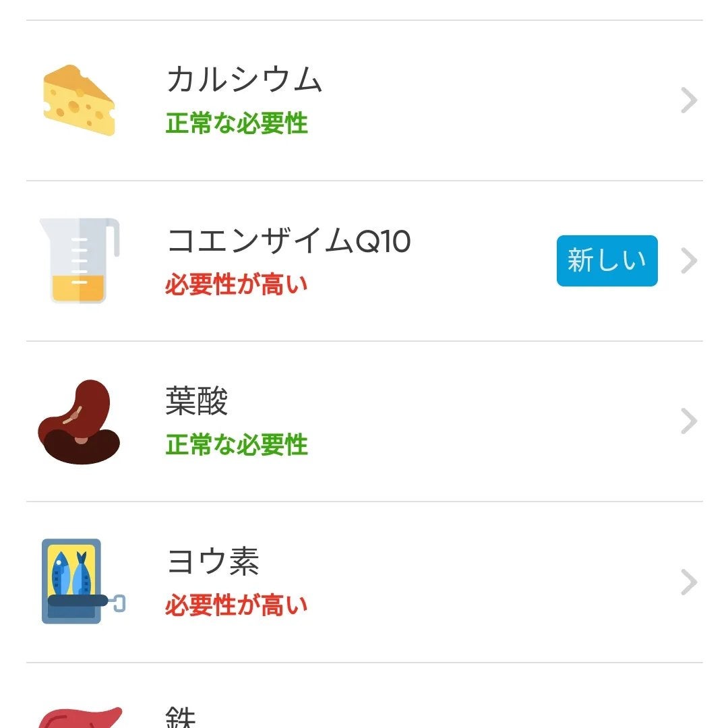Select the cheese icon for カルシウム
This screenshot has height=728, width=728.
point(78,100)
